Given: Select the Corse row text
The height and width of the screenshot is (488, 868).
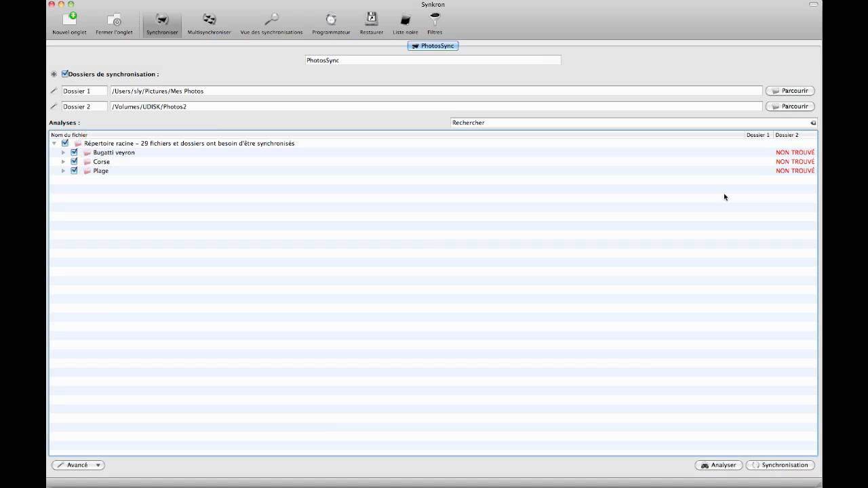Looking at the screenshot, I should tap(101, 162).
